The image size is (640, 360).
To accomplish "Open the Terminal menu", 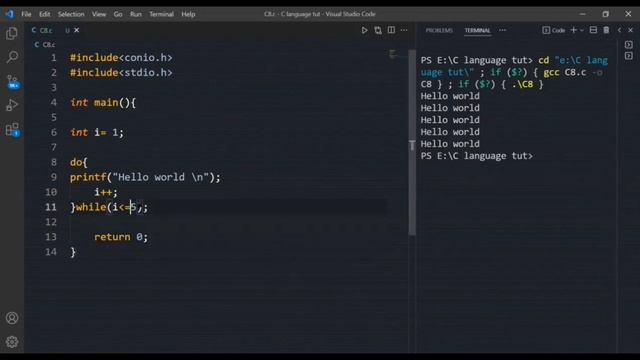I will 161,14.
